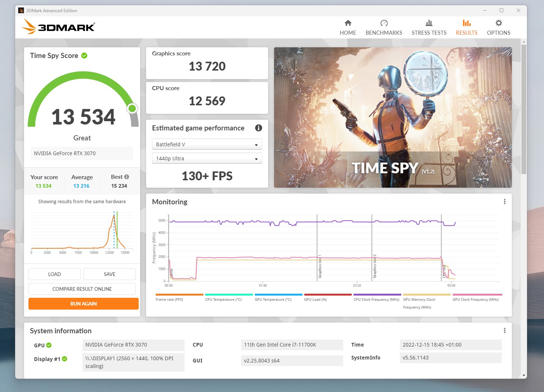Viewport: 544px width, 392px height.
Task: Open Stress Tests bar chart icon
Action: [429, 23]
